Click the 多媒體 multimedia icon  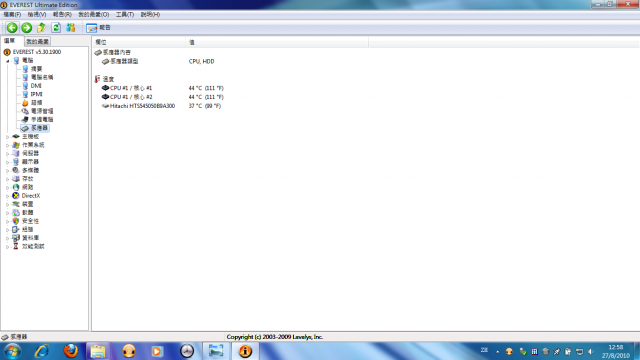[x=16, y=170]
